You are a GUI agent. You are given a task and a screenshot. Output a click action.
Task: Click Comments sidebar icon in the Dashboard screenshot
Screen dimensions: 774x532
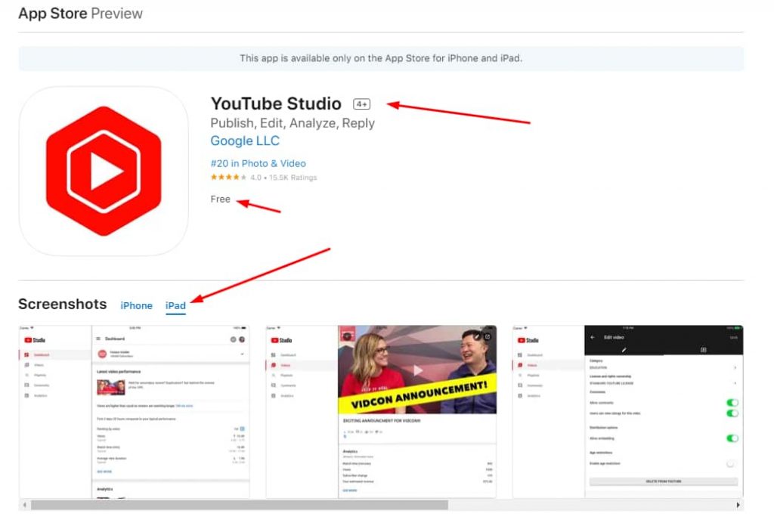(26, 385)
